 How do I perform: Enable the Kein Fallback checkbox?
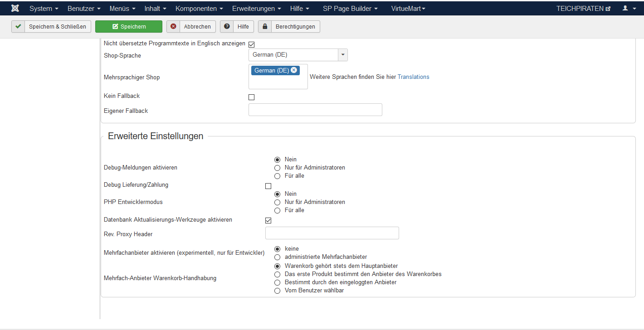(251, 97)
